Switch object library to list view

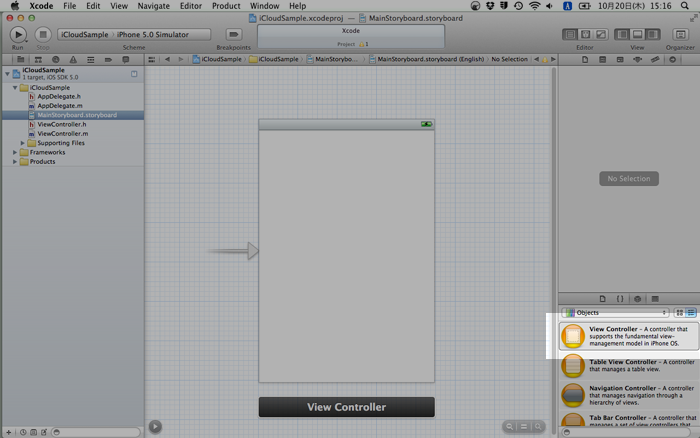coord(691,313)
